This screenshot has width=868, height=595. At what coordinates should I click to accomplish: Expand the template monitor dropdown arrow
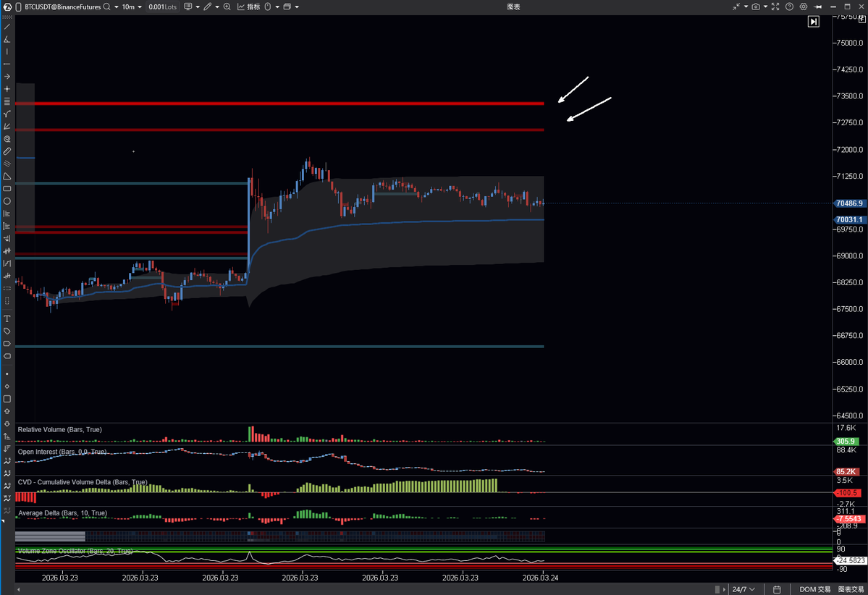[x=198, y=7]
